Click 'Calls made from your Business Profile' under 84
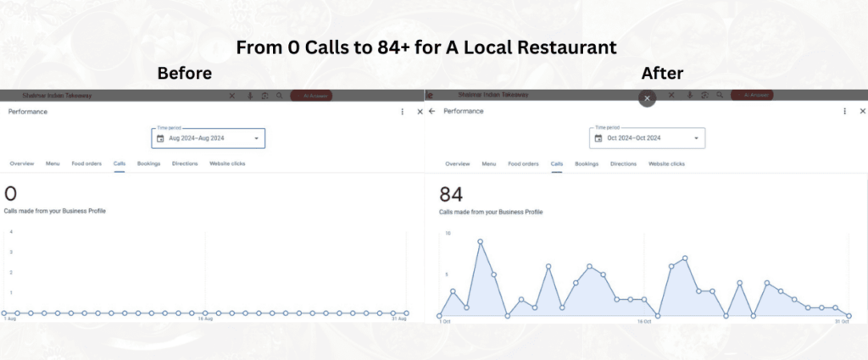Image resolution: width=868 pixels, height=360 pixels. tap(491, 212)
